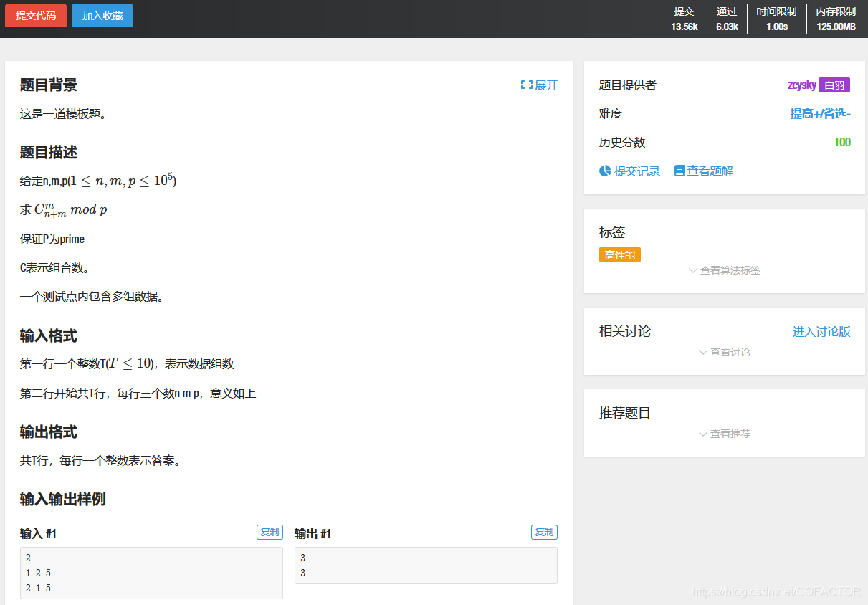The height and width of the screenshot is (605, 868).
Task: Click the 查看题解 book icon
Action: (680, 171)
